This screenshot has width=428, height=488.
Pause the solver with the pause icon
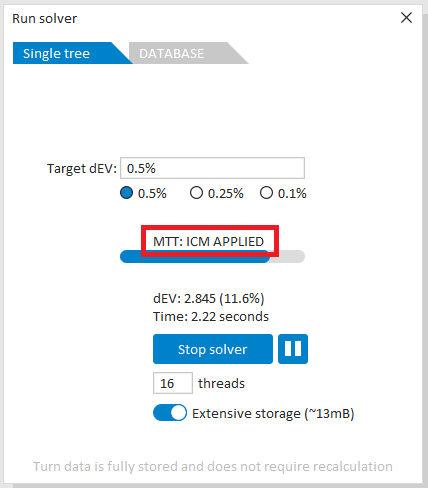coord(293,349)
